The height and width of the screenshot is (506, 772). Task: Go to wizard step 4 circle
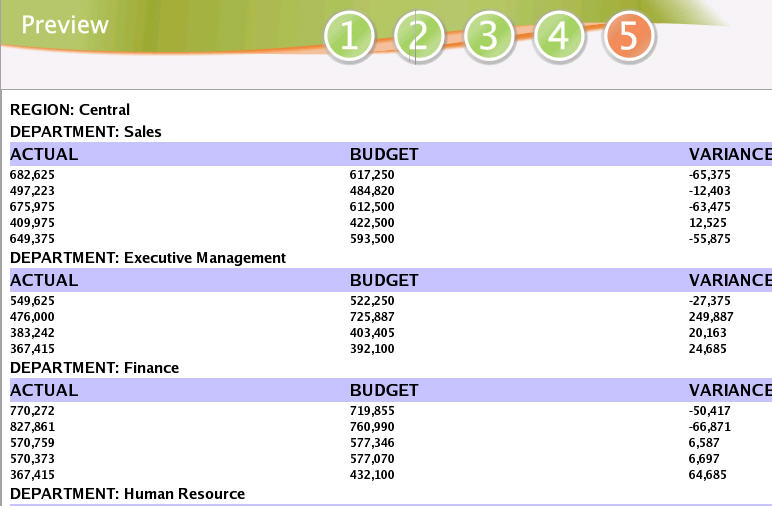click(x=559, y=36)
